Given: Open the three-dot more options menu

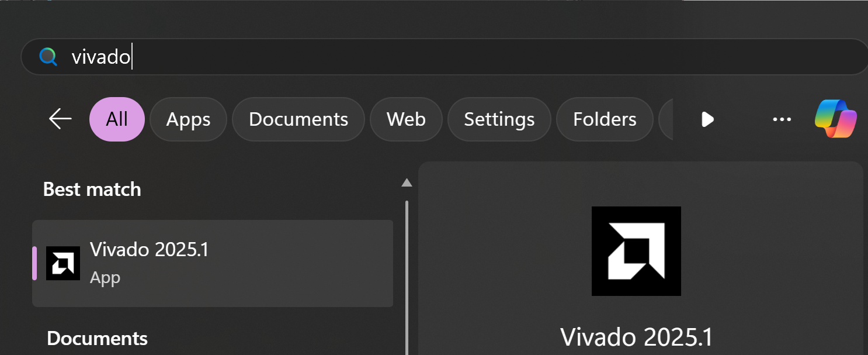Looking at the screenshot, I should pos(782,119).
